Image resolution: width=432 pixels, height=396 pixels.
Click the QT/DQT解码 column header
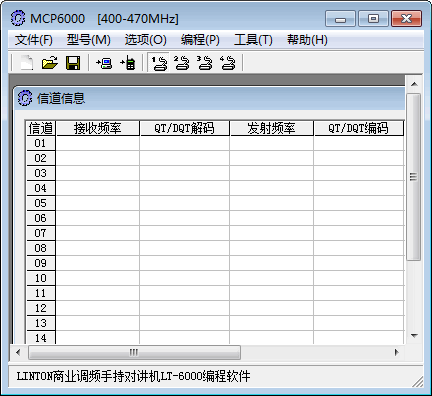[x=185, y=128]
